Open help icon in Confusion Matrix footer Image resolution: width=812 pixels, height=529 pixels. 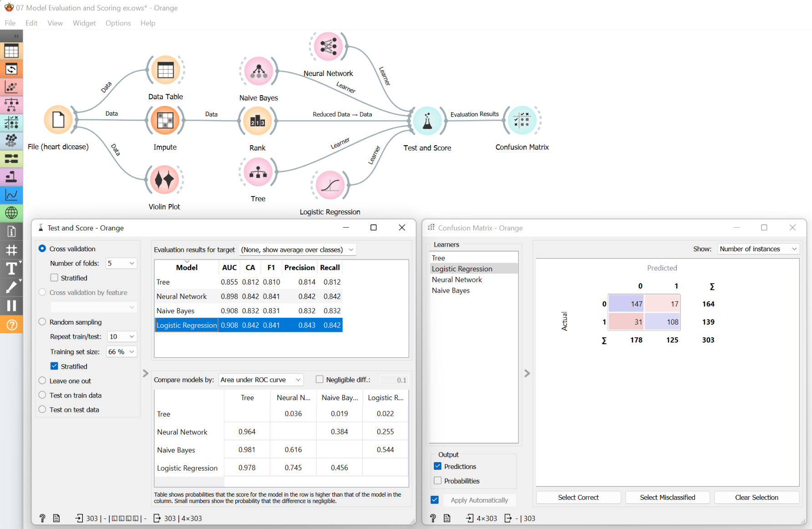click(433, 518)
